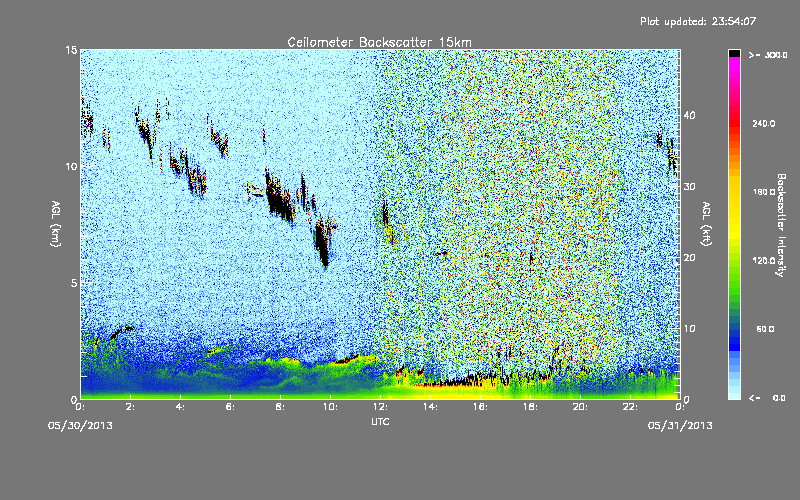This screenshot has height=500, width=800.
Task: Click the 10 km tick on left axis
Action: click(71, 166)
